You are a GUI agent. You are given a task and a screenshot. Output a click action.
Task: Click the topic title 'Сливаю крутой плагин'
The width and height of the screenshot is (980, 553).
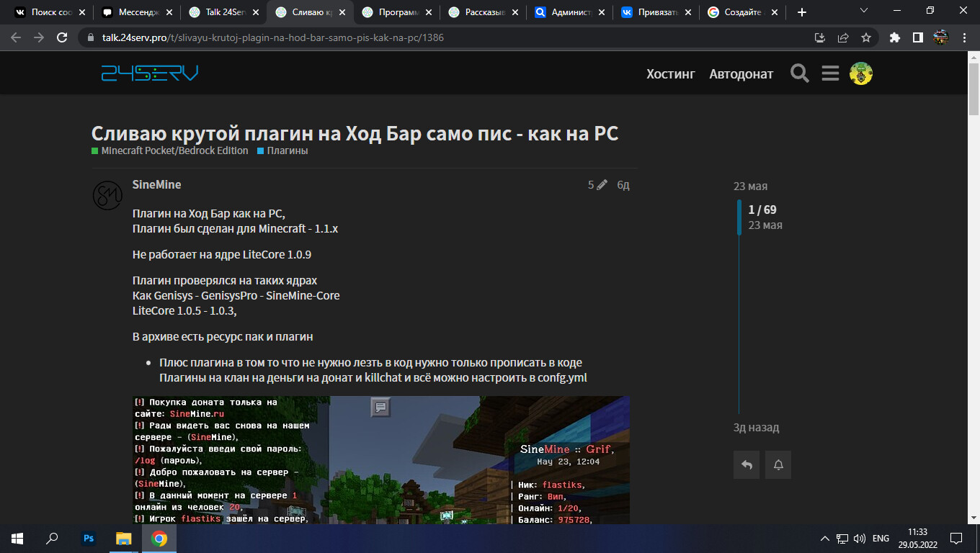[355, 133]
